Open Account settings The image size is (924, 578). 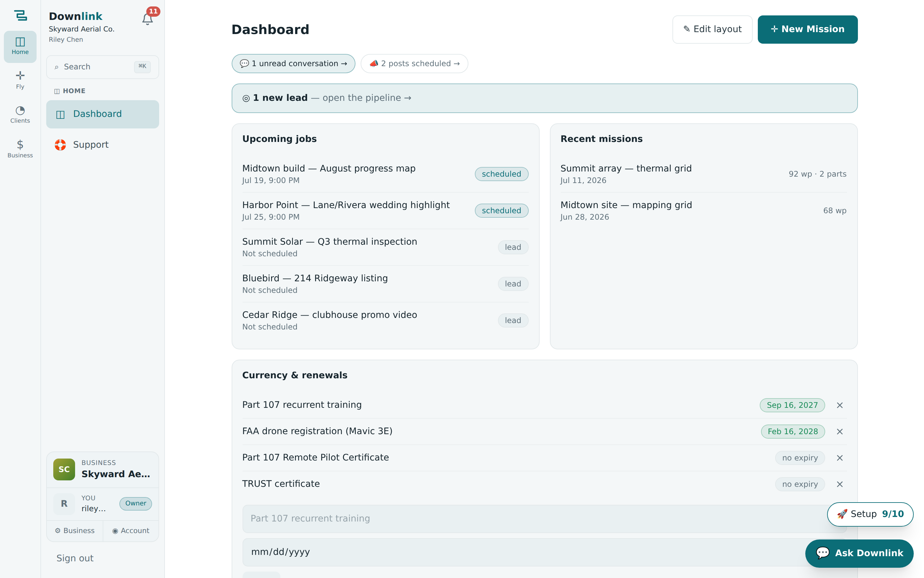pyautogui.click(x=131, y=531)
